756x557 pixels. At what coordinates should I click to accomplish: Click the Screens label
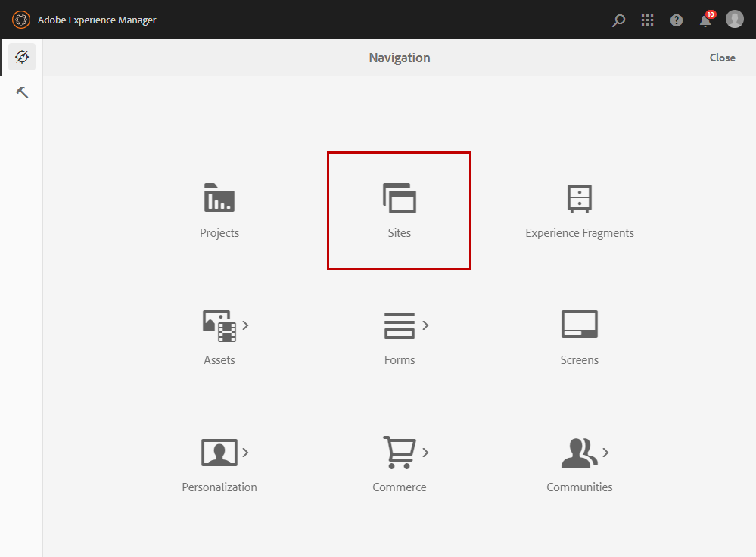579,359
